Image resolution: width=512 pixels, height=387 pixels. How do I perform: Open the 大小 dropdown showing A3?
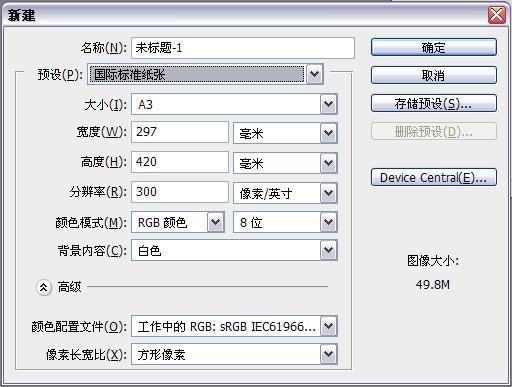click(234, 104)
